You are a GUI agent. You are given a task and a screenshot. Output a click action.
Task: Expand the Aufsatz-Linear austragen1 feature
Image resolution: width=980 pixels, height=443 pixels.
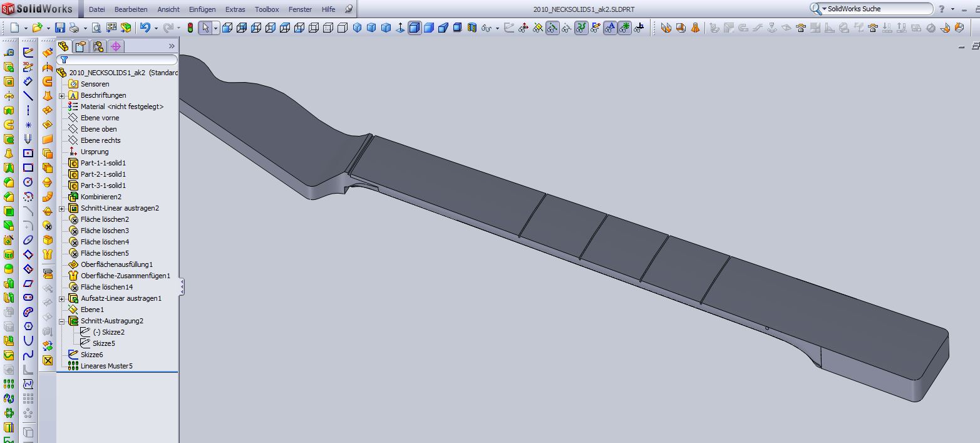pyautogui.click(x=62, y=299)
